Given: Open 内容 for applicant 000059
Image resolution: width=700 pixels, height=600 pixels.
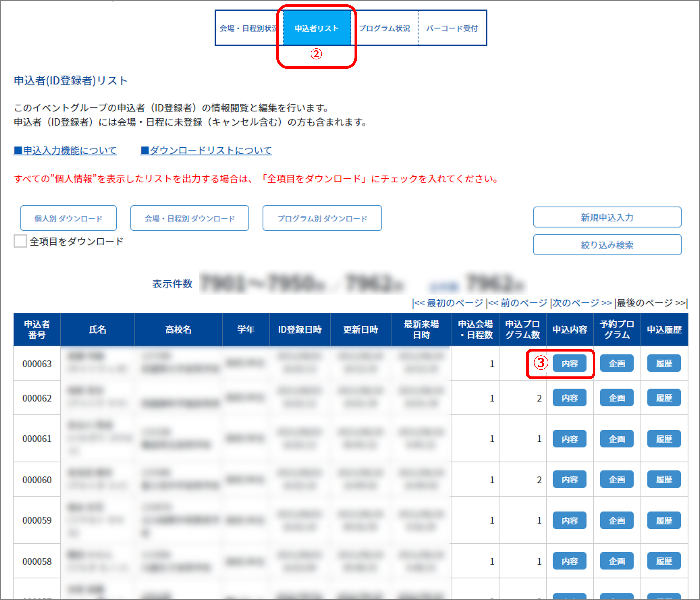Looking at the screenshot, I should point(570,521).
